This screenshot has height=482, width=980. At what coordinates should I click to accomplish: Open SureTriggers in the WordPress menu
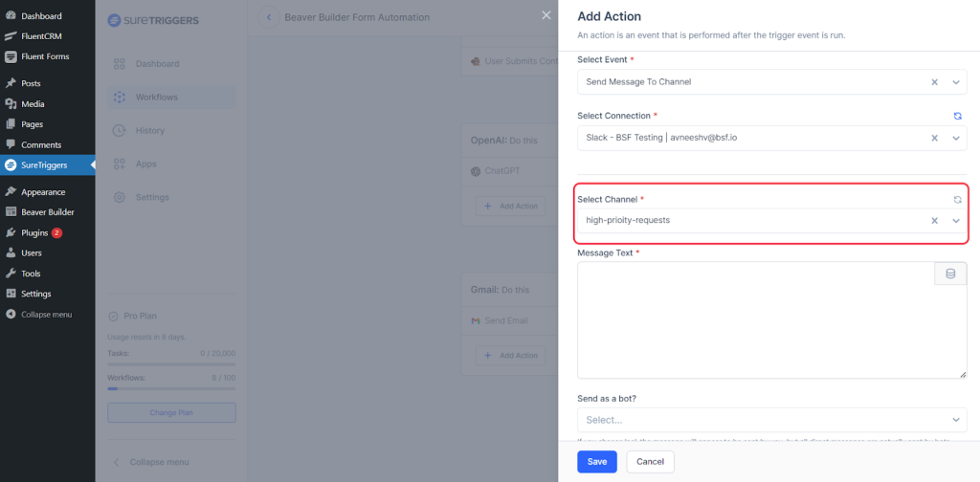click(44, 165)
